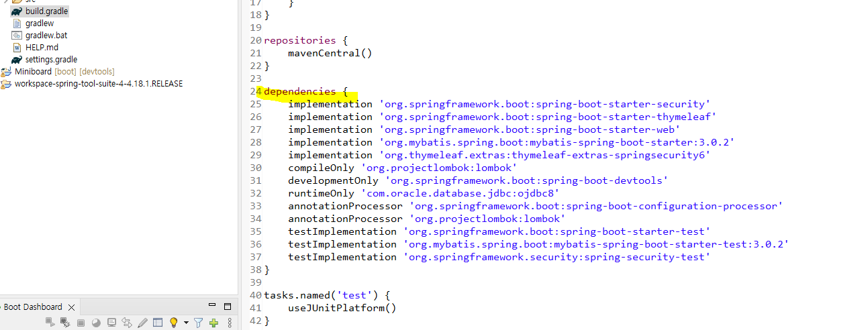Open dropdown arrow beside the light bulb
The height and width of the screenshot is (330, 868).
click(x=186, y=323)
